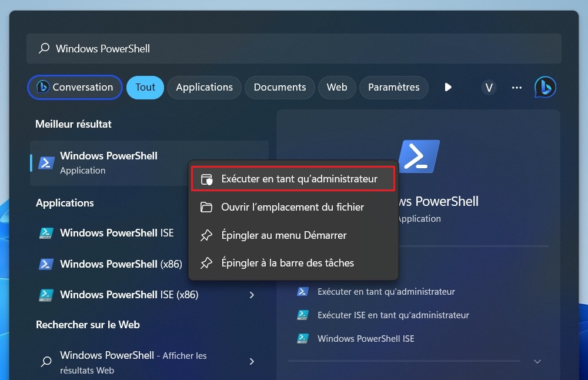This screenshot has width=588, height=380.
Task: Open the Bing Conversation tab
Action: (x=75, y=88)
